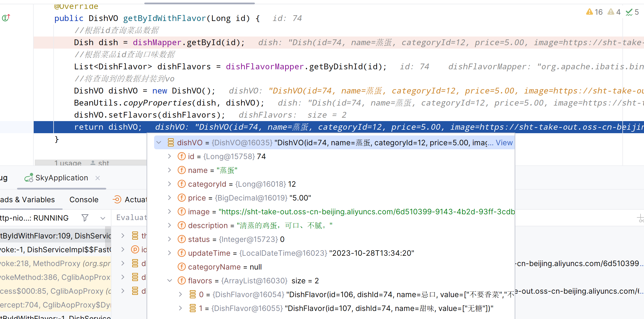This screenshot has width=644, height=319.
Task: Select frame invoke:-1, DishServiceImpl$$FastClass
Action: pos(55,250)
